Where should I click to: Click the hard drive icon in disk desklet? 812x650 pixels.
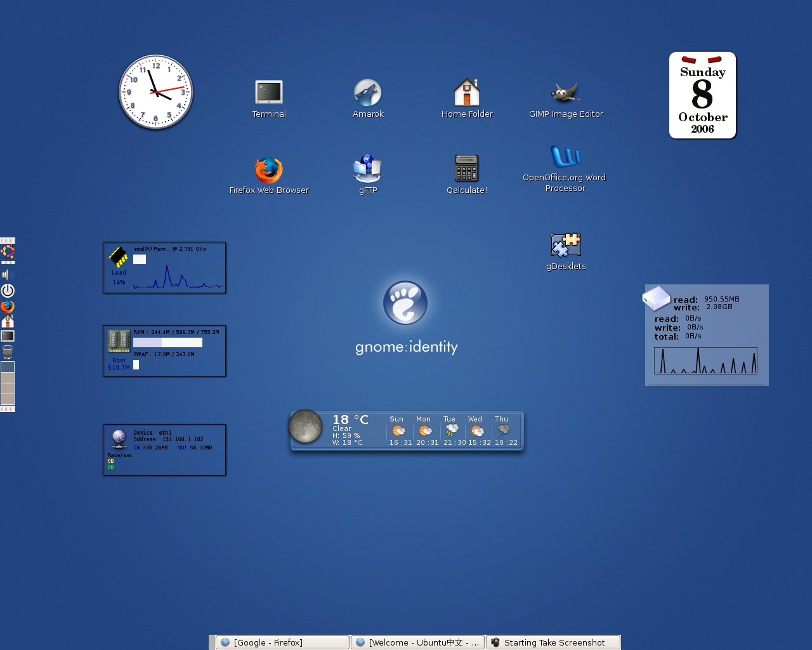[x=657, y=298]
